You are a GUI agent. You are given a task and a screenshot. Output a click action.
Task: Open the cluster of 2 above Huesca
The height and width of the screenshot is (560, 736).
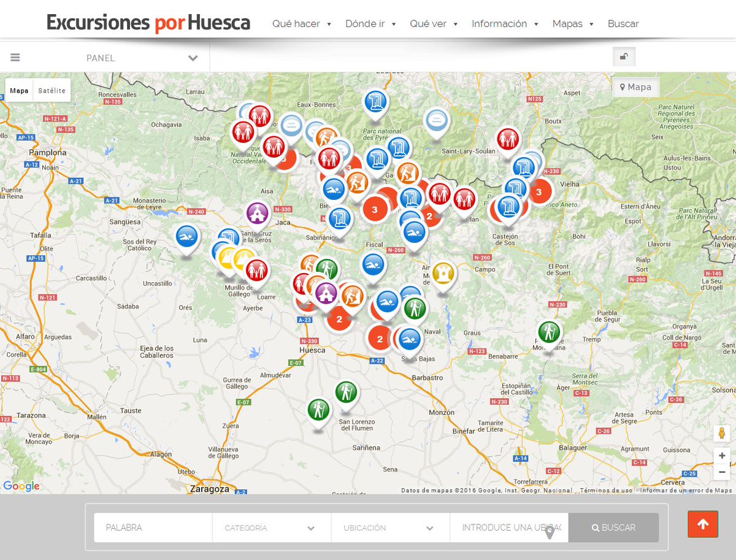tap(339, 319)
